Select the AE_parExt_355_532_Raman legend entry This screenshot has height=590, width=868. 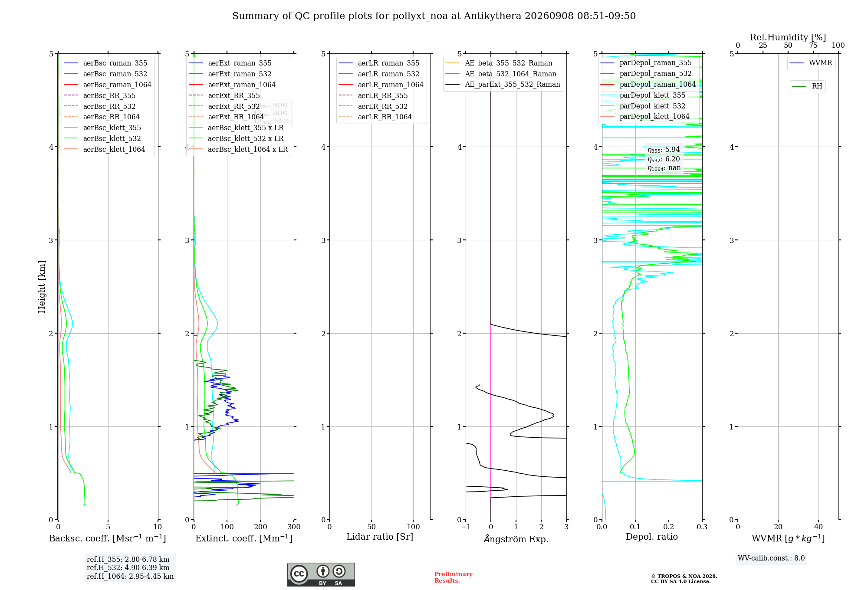(503, 85)
